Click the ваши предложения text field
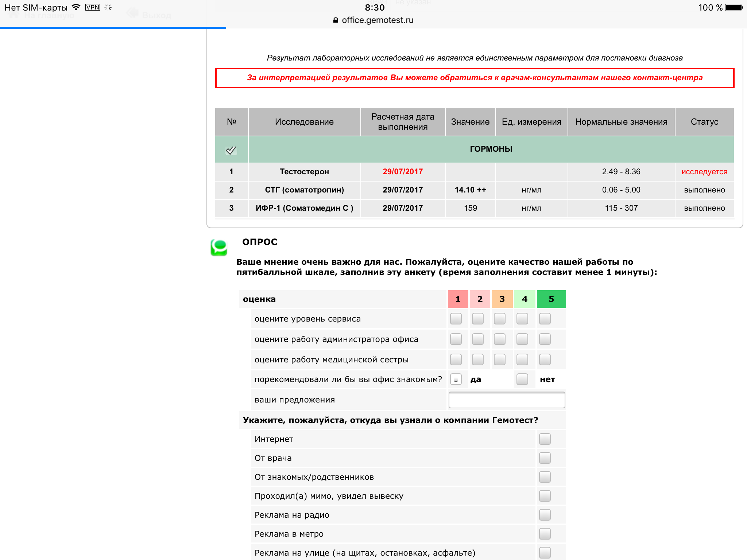Screen dimensions: 747x560 507,400
